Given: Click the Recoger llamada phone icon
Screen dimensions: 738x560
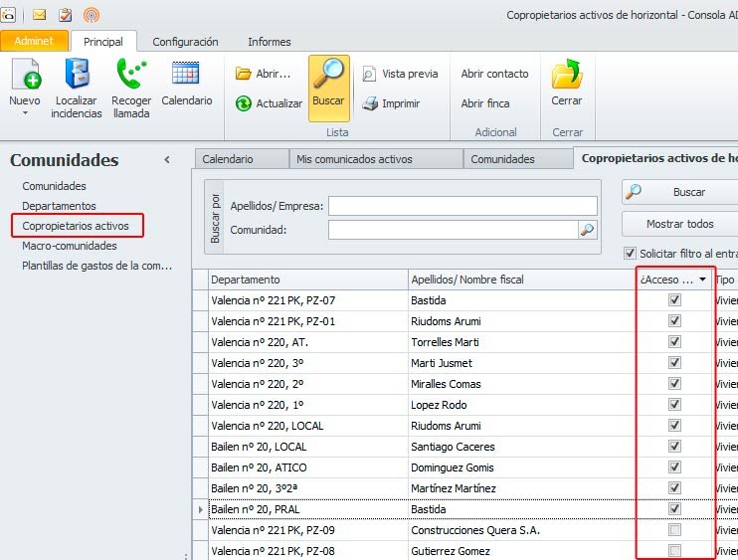Looking at the screenshot, I should coord(131,76).
